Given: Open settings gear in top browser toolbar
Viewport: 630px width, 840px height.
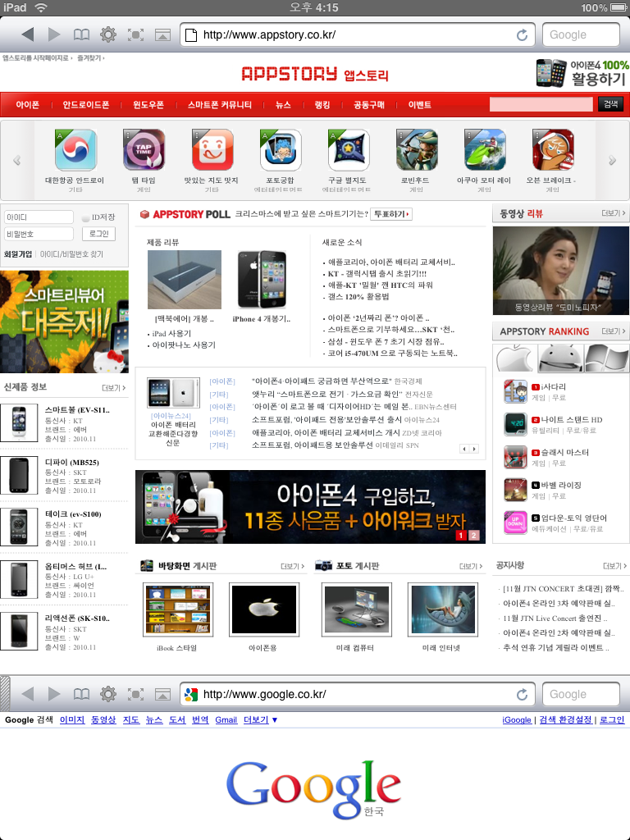Looking at the screenshot, I should pyautogui.click(x=108, y=34).
